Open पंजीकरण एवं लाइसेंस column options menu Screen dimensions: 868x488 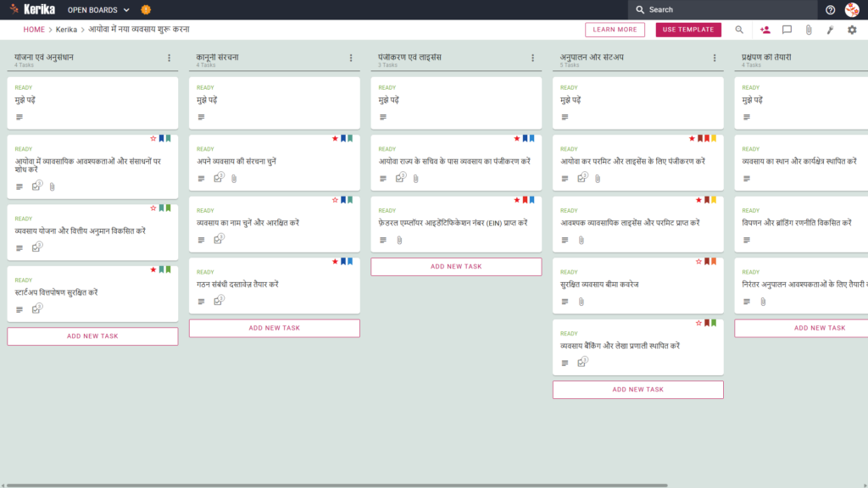tap(533, 58)
